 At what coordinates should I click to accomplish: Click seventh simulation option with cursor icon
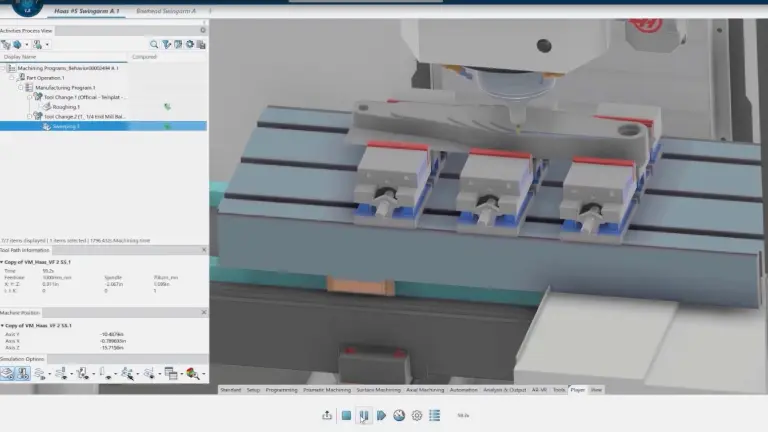[127, 374]
